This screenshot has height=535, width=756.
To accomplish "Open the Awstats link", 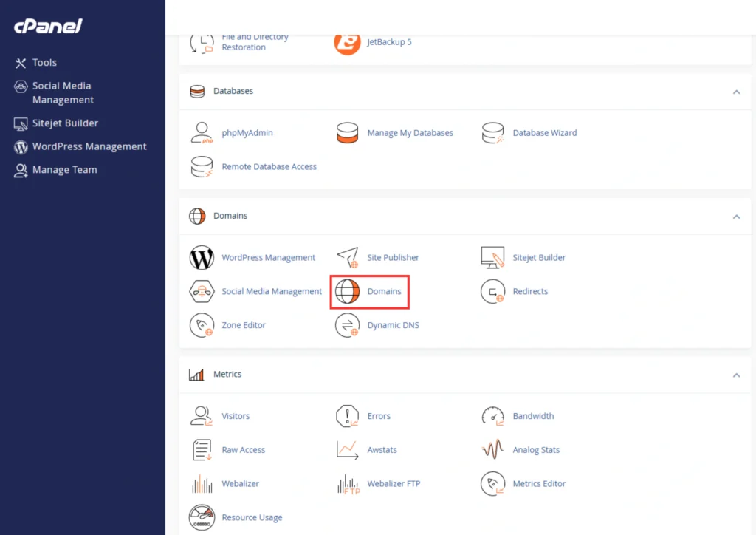I will [382, 449].
